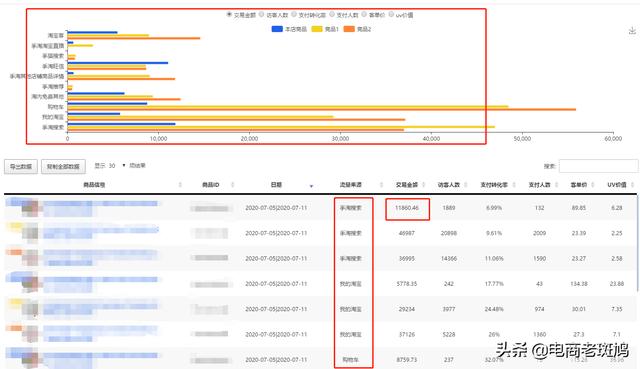Toggle the 日期 column descending sort arrow
Screen dimensions: 640x369
coord(311,186)
